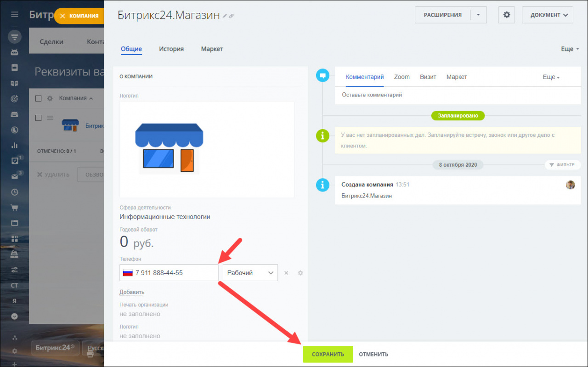
Task: Click the Информационные технологии value
Action: (x=165, y=217)
